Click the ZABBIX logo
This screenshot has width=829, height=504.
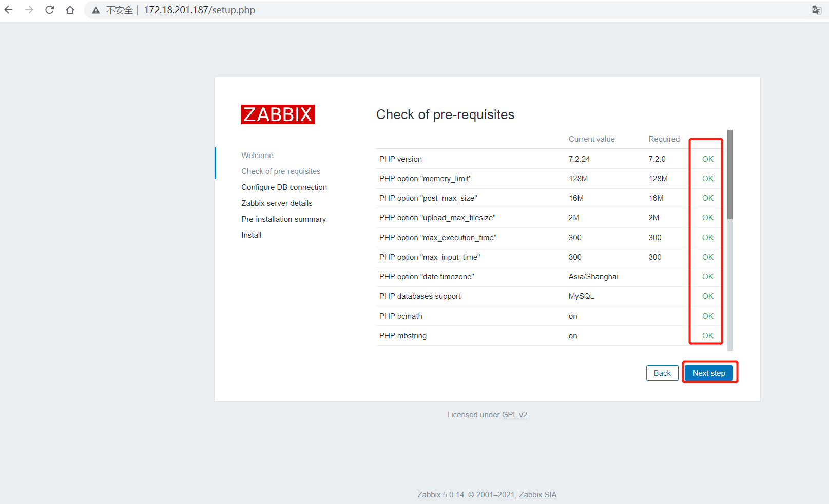[278, 114]
